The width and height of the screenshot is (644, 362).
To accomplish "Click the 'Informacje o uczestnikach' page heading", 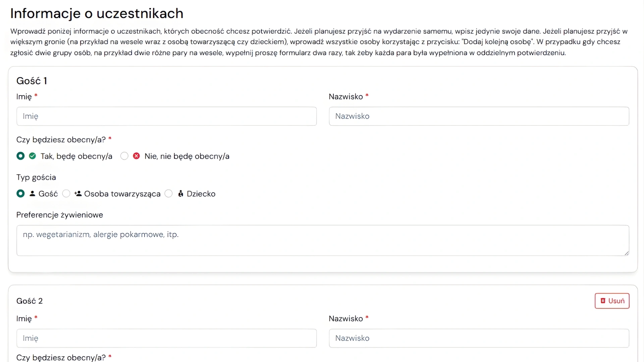I will coord(97,13).
